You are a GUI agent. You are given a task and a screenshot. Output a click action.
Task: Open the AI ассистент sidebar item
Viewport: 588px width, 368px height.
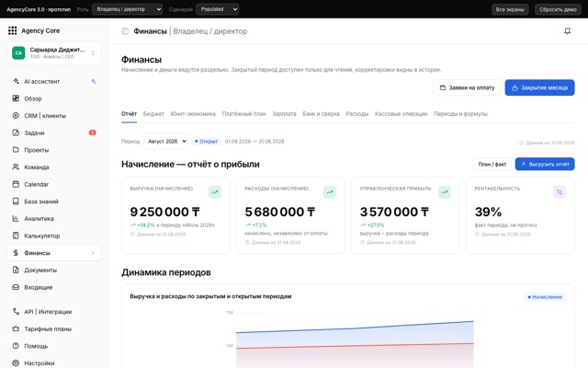54,81
